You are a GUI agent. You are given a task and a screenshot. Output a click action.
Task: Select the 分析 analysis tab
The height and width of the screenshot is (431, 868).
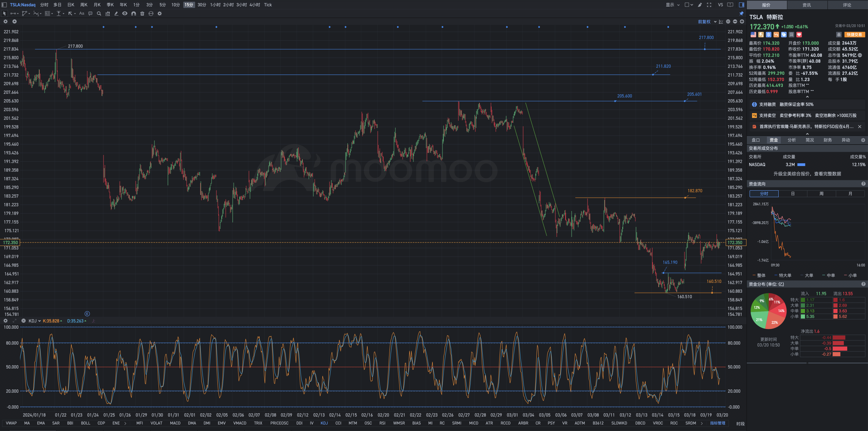pyautogui.click(x=792, y=140)
